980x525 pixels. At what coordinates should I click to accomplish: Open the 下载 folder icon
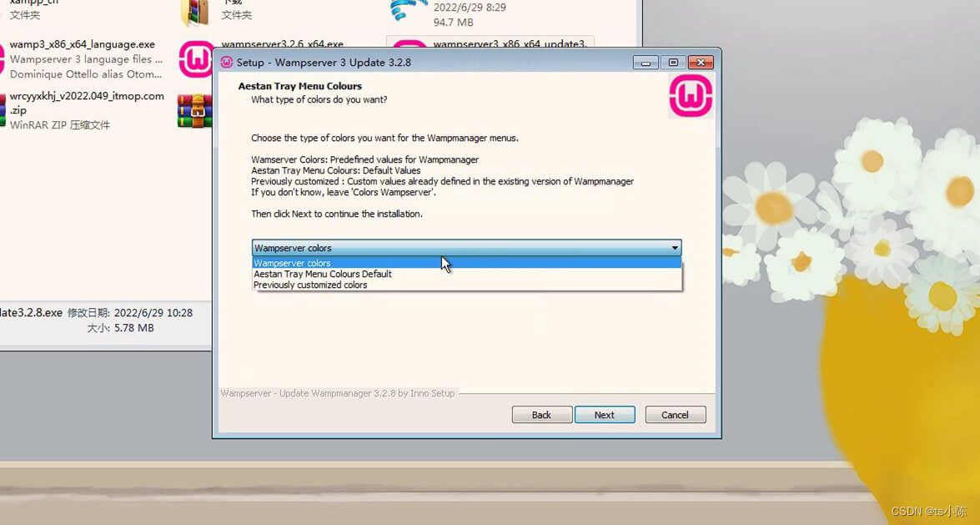pos(195,13)
